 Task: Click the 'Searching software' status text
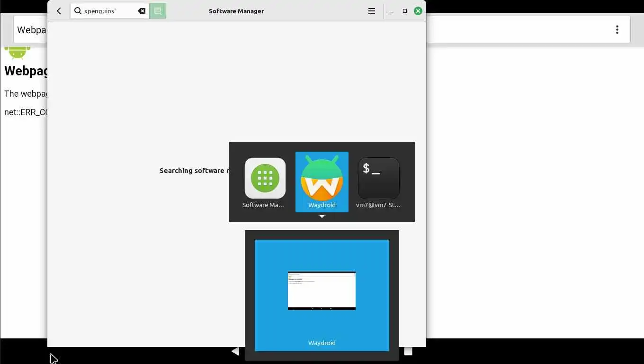[194, 171]
